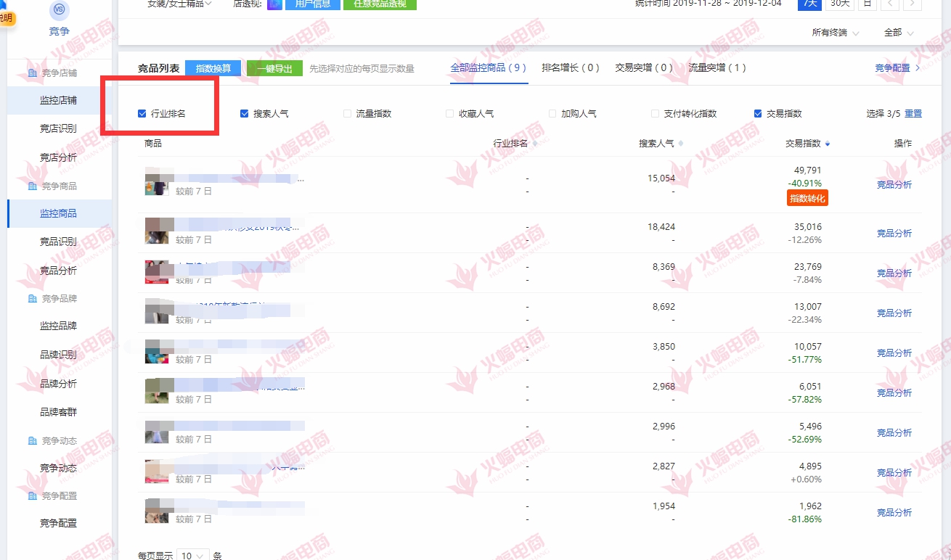
Task: Open the 女装/女士精品 category dropdown
Action: pos(179,4)
